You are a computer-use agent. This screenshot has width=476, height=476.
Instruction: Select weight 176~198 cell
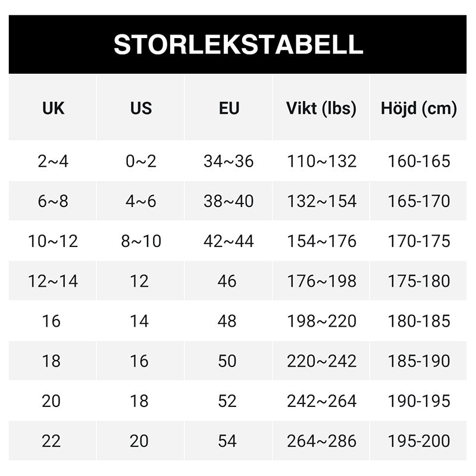point(321,281)
